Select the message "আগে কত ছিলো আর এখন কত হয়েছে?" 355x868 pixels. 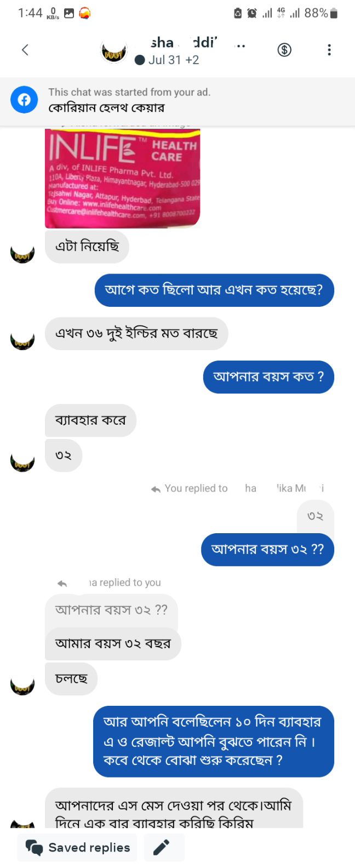(214, 290)
